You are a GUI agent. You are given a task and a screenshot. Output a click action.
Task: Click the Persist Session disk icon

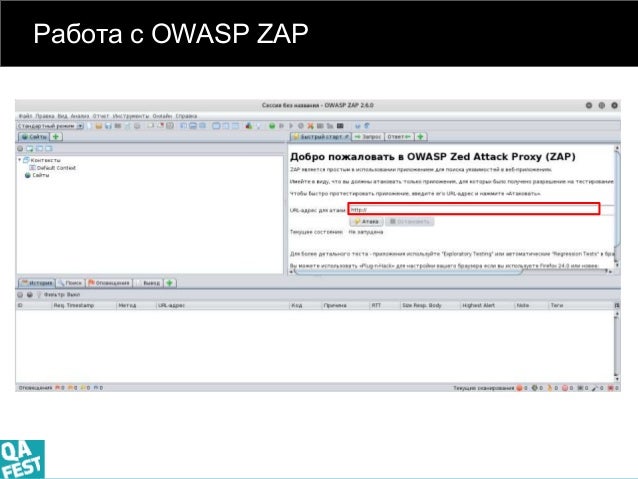108,126
